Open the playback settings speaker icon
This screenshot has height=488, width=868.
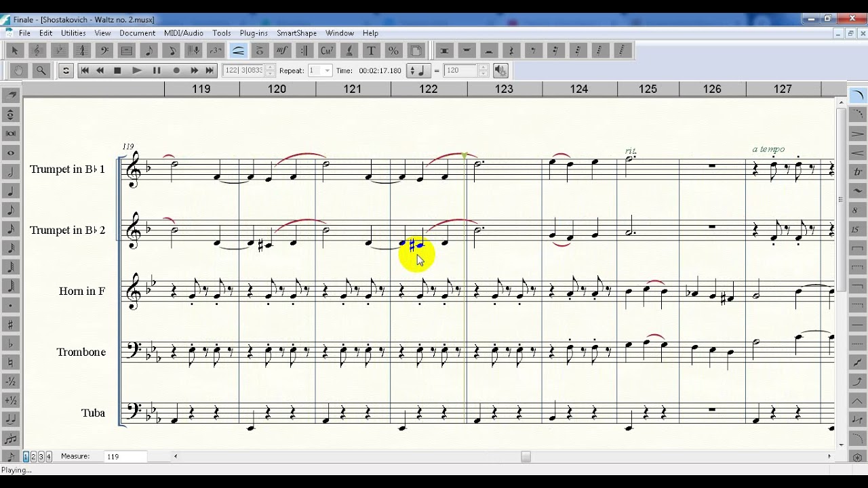pos(500,70)
